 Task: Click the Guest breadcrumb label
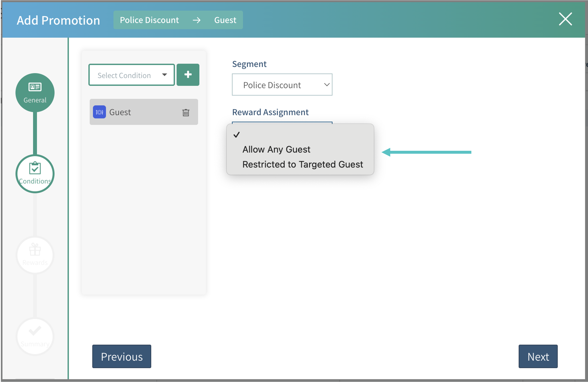click(x=225, y=20)
